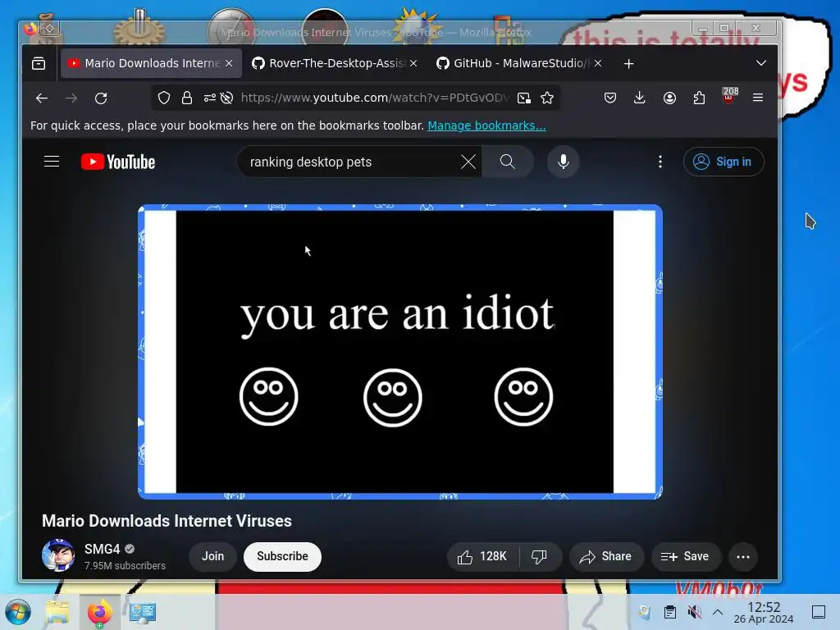Go forward with the forward arrow
The width and height of the screenshot is (840, 630).
(x=71, y=98)
